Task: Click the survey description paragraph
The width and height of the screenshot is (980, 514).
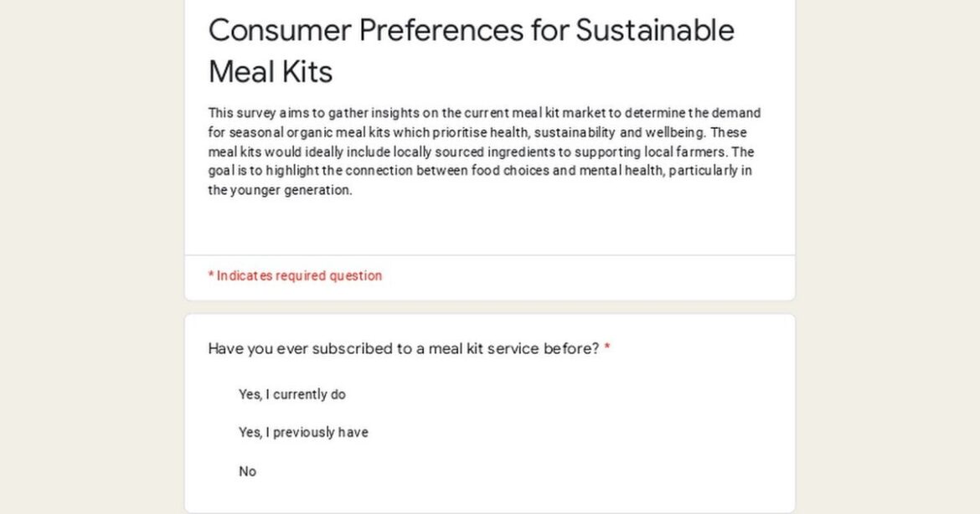Action: [484, 151]
